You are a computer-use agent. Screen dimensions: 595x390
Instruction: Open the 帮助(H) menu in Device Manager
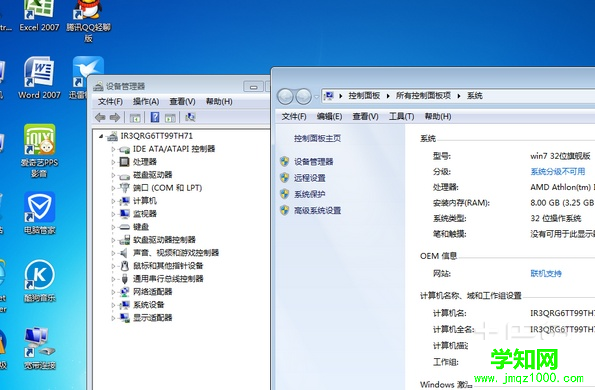pos(219,101)
